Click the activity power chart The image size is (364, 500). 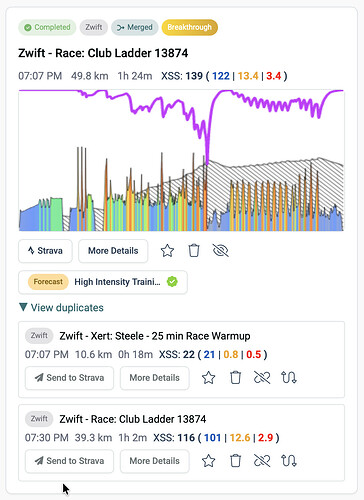(x=181, y=160)
